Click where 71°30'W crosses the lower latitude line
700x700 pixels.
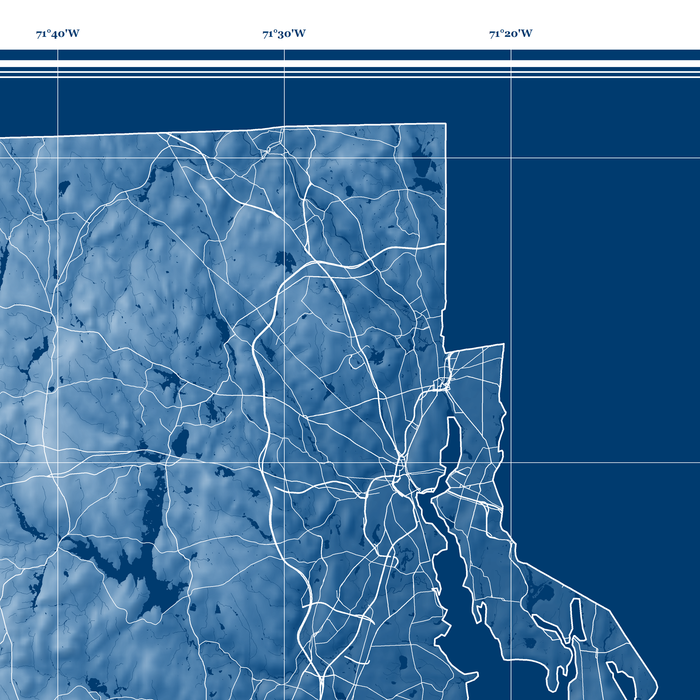[284, 462]
